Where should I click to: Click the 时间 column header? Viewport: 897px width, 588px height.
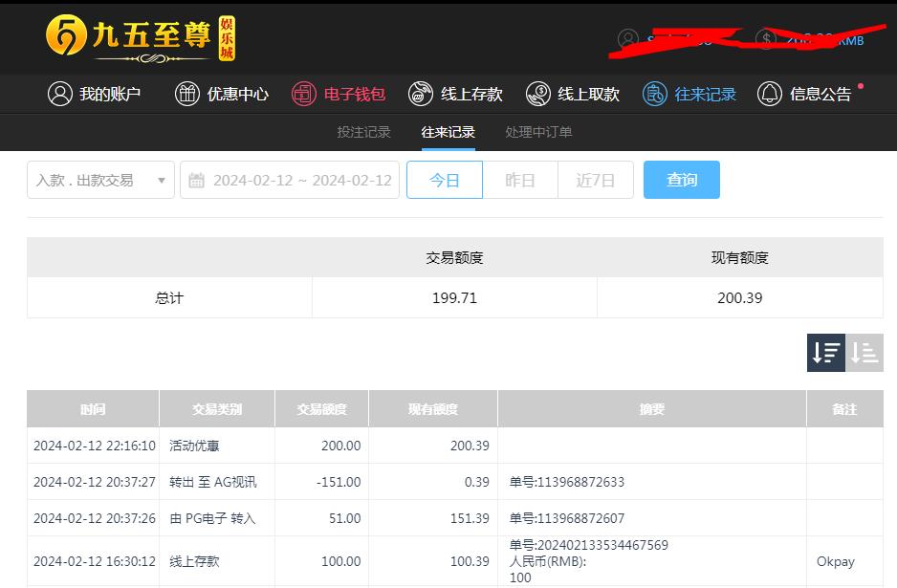[x=93, y=409]
